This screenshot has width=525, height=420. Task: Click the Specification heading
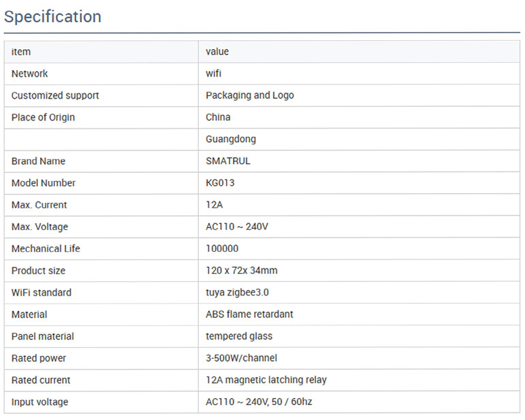pyautogui.click(x=52, y=17)
